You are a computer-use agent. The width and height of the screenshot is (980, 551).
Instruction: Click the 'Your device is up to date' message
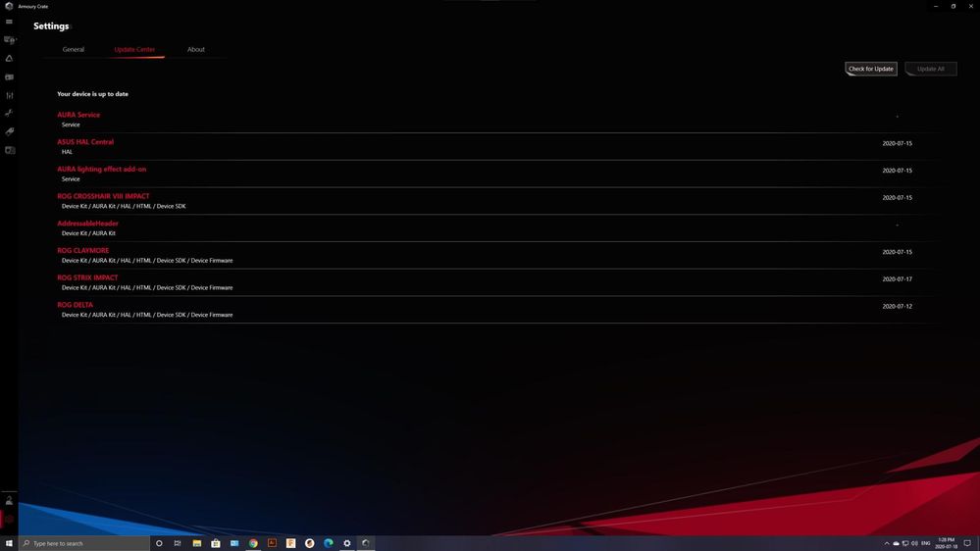pos(92,94)
